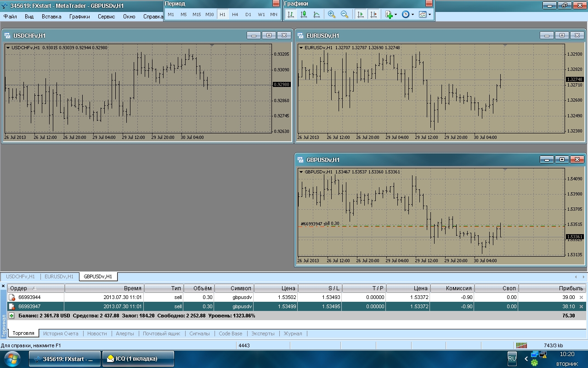
Task: Open the Алерты terminal tab
Action: tap(125, 333)
